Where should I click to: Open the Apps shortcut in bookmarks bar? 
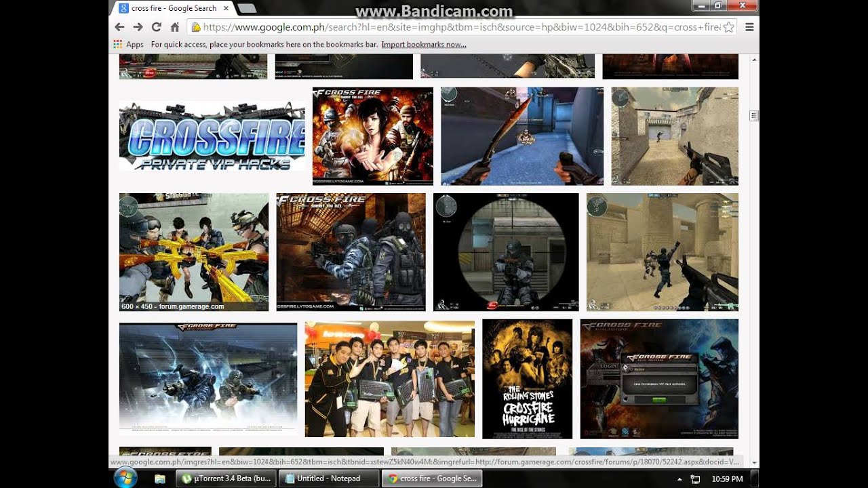click(128, 45)
